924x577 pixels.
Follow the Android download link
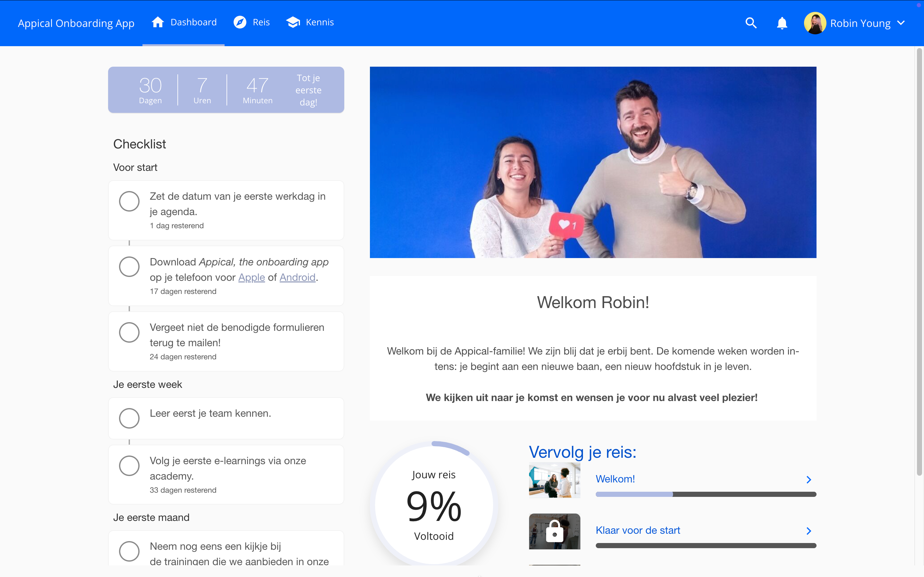(x=297, y=277)
